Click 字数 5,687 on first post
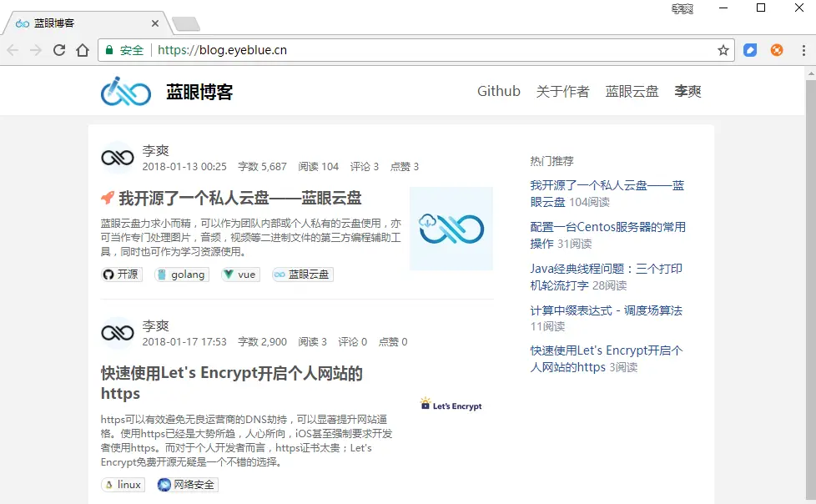Image resolution: width=816 pixels, height=504 pixels. 262,167
